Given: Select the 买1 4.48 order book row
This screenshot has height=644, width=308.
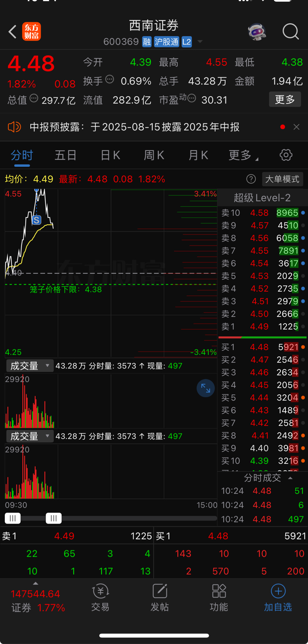Looking at the screenshot, I should pos(263,347).
